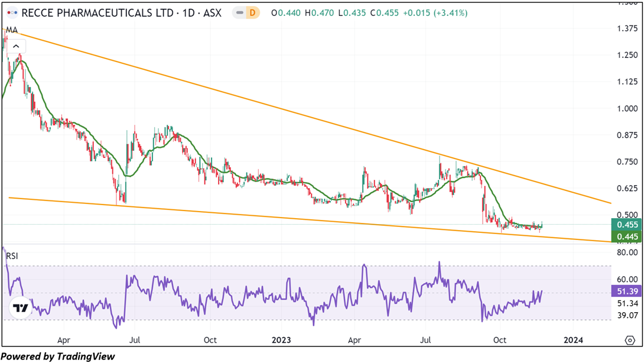The image size is (644, 363).
Task: Click the L0.435 low price value
Action: point(352,13)
